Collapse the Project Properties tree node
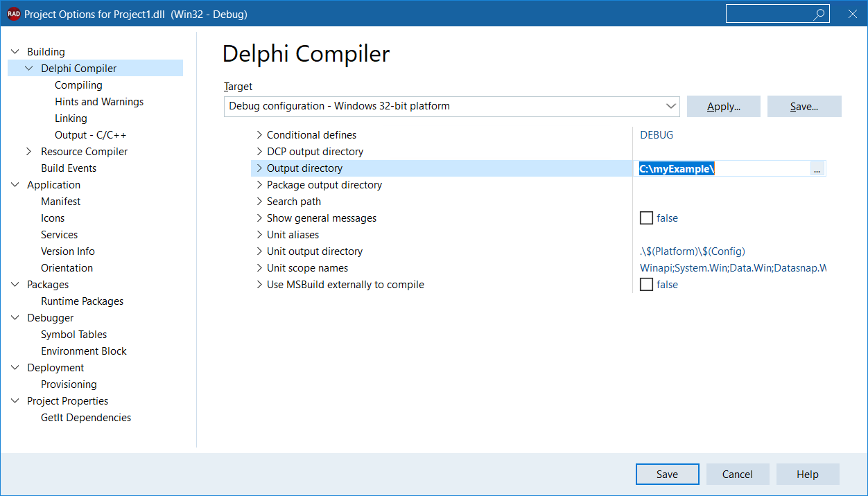 click(15, 401)
